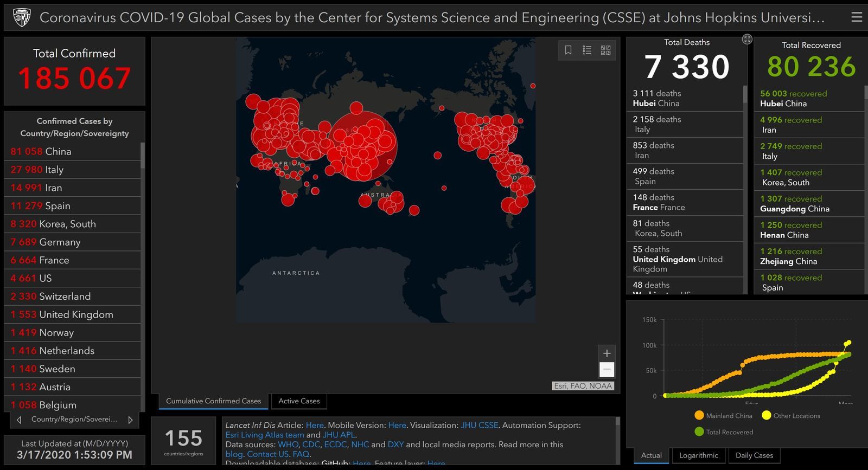Toggle Mainland China series in chart legend
The height and width of the screenshot is (470, 868).
pos(724,416)
